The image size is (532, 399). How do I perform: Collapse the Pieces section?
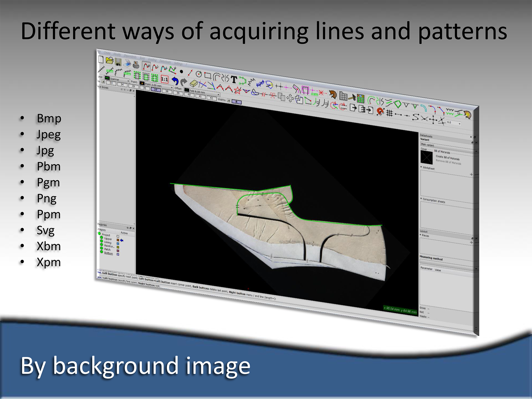pyautogui.click(x=421, y=235)
